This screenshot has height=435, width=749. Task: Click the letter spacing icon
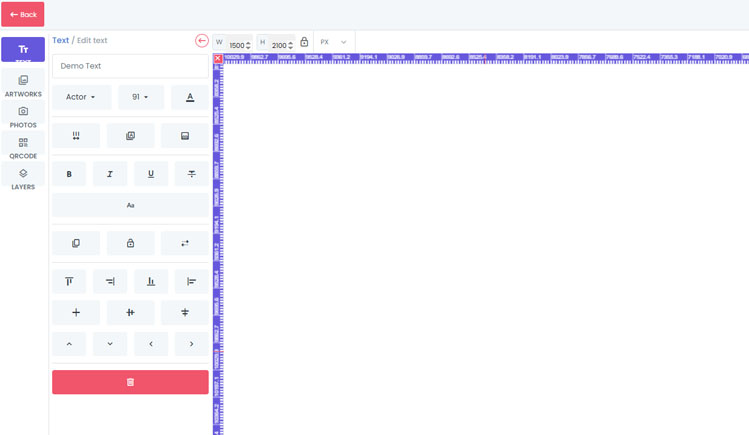76,136
